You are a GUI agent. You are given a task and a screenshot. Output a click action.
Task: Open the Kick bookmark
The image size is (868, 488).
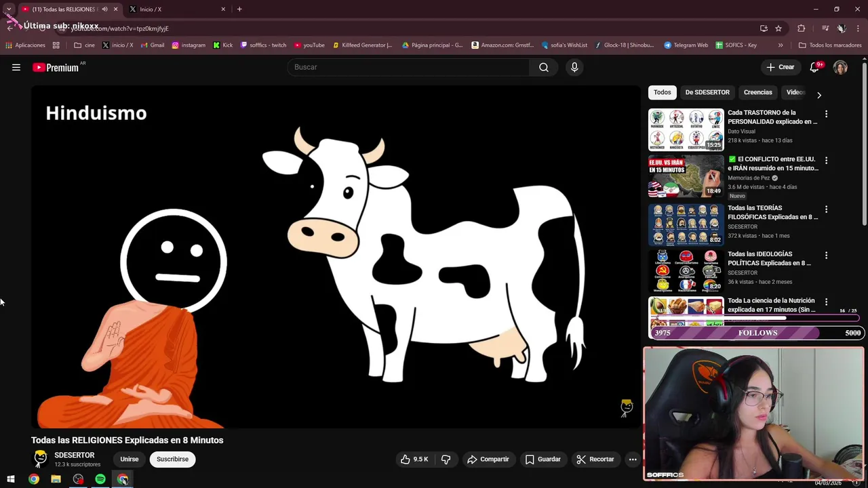[223, 45]
